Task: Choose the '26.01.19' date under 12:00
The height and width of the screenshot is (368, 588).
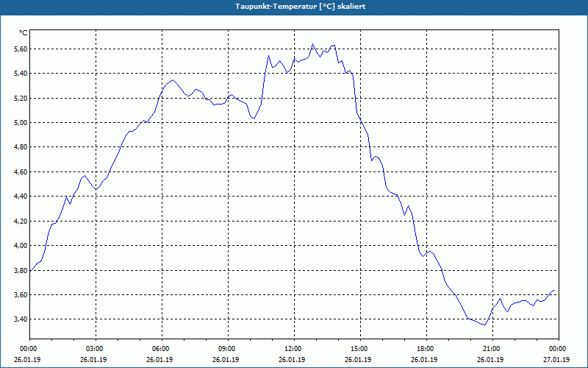Action: [292, 359]
